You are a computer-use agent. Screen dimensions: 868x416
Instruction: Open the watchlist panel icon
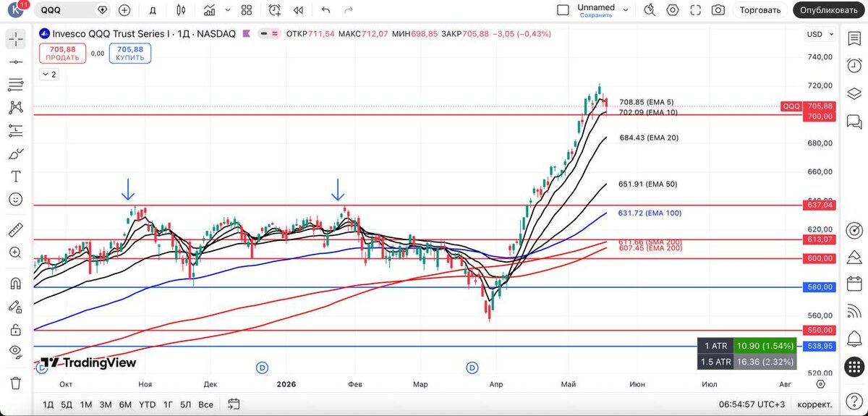click(x=854, y=40)
